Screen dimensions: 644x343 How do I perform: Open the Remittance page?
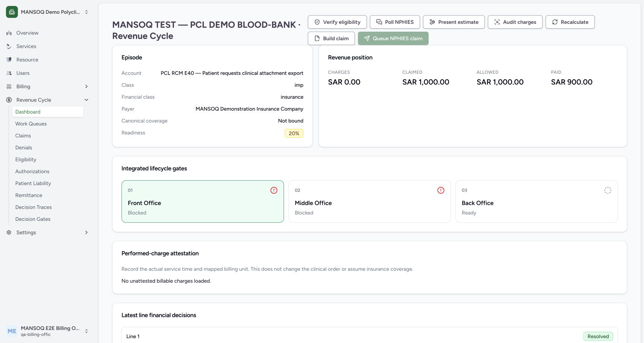click(x=29, y=195)
